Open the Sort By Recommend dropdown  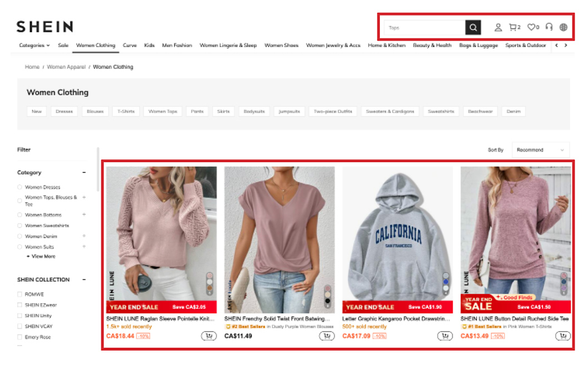[541, 150]
